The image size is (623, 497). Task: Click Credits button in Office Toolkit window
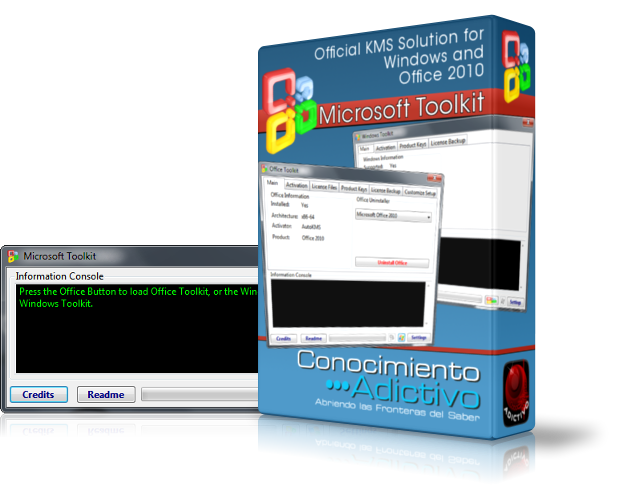(x=283, y=338)
